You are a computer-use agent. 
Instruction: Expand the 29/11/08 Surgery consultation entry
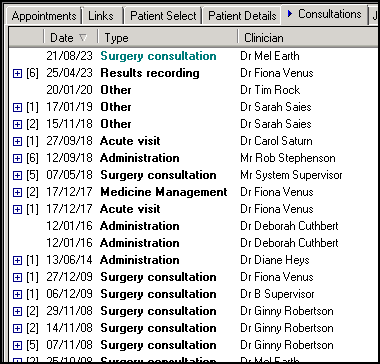17,311
